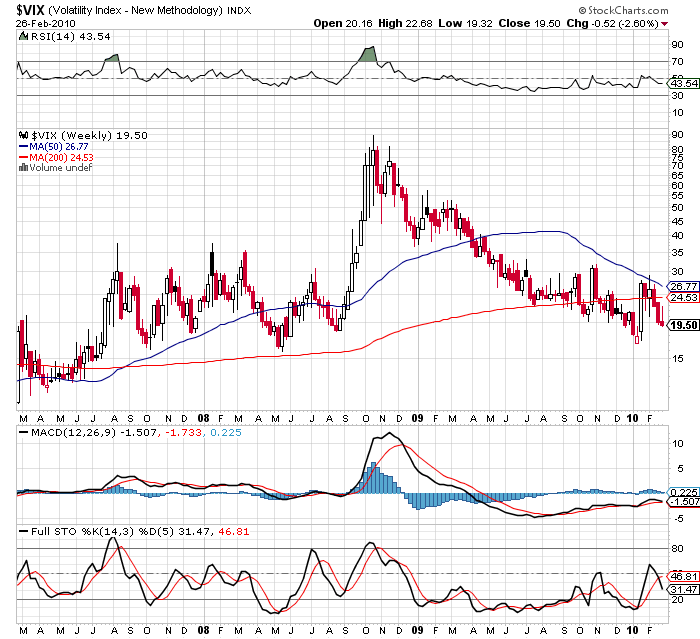Select the MA(200) 24.53 legend entry

point(61,157)
